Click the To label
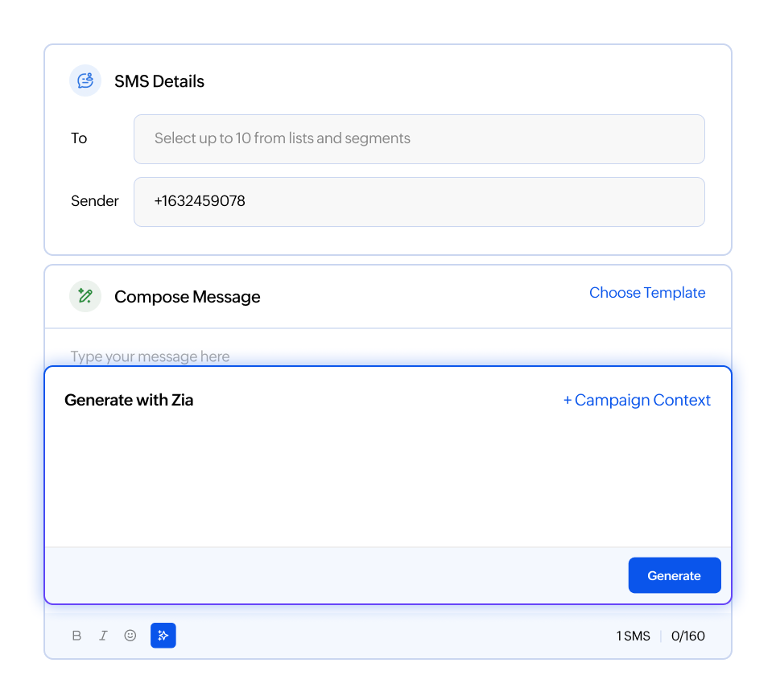This screenshot has width=776, height=700. point(79,138)
